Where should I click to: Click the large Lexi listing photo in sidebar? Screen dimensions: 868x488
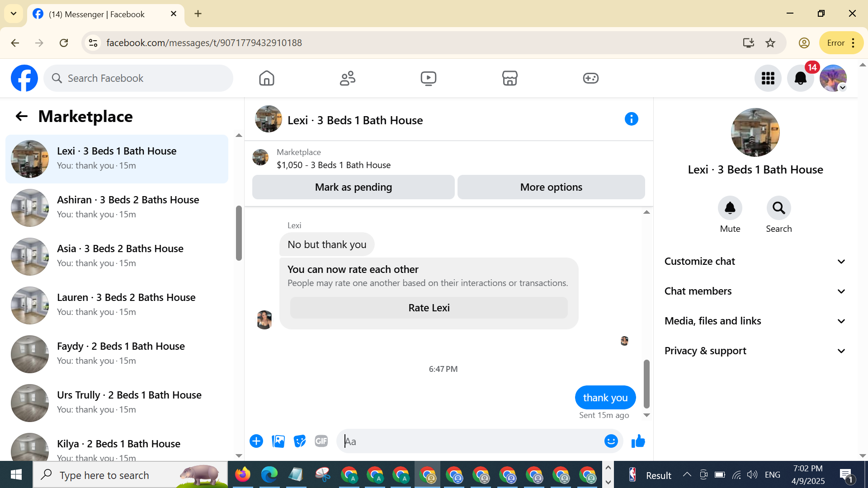pos(755,132)
